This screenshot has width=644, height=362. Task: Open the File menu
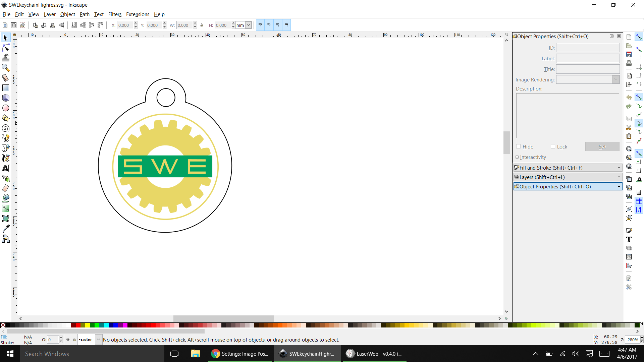pyautogui.click(x=6, y=14)
